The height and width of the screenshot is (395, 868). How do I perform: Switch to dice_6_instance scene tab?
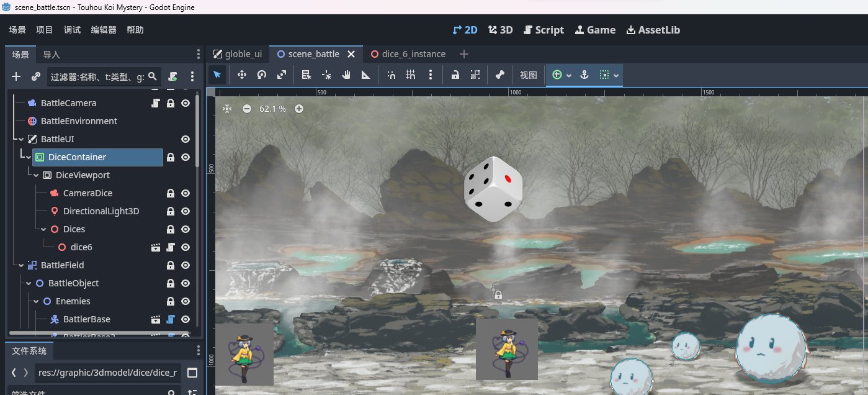click(409, 54)
